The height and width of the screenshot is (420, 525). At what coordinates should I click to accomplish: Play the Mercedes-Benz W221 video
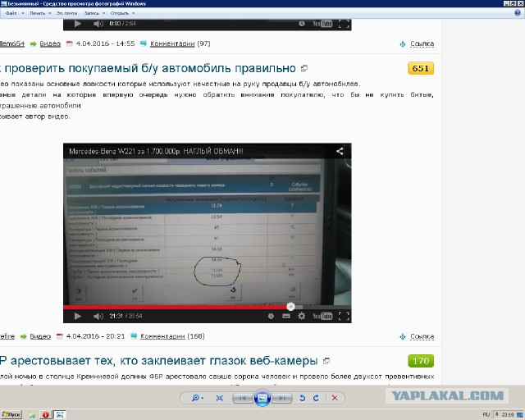(78, 316)
